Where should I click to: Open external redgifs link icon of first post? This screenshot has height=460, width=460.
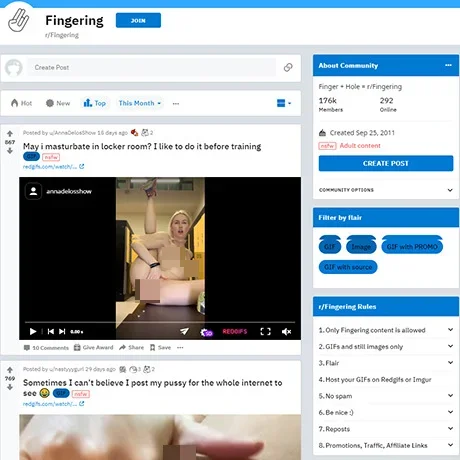(x=82, y=166)
